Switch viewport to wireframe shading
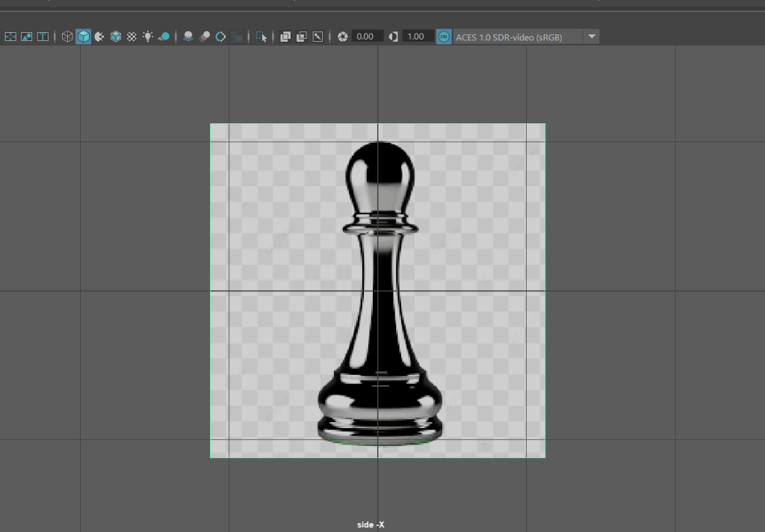Screen dimensions: 765x532 67,37
